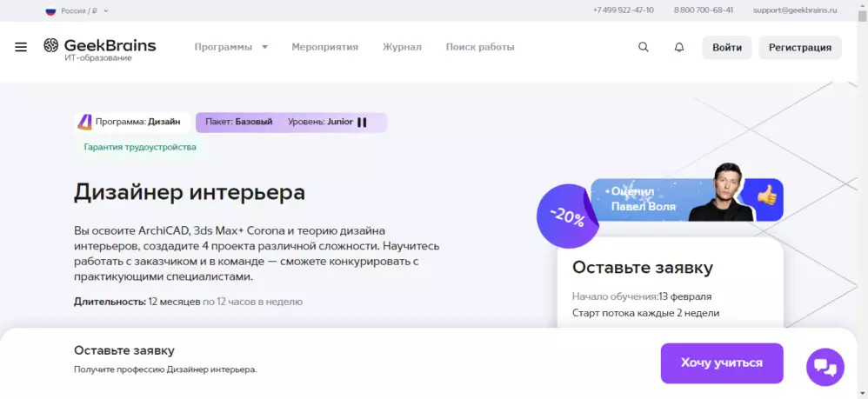Click the support@geekbrains.ru email link
Viewport: 868px width, 399px height.
pos(795,10)
